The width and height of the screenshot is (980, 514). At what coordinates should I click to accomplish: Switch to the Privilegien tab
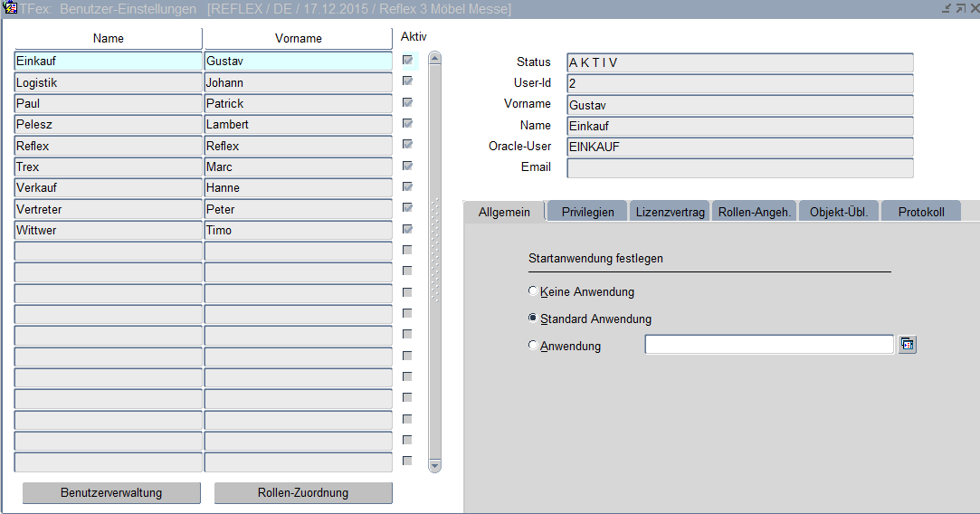(587, 212)
